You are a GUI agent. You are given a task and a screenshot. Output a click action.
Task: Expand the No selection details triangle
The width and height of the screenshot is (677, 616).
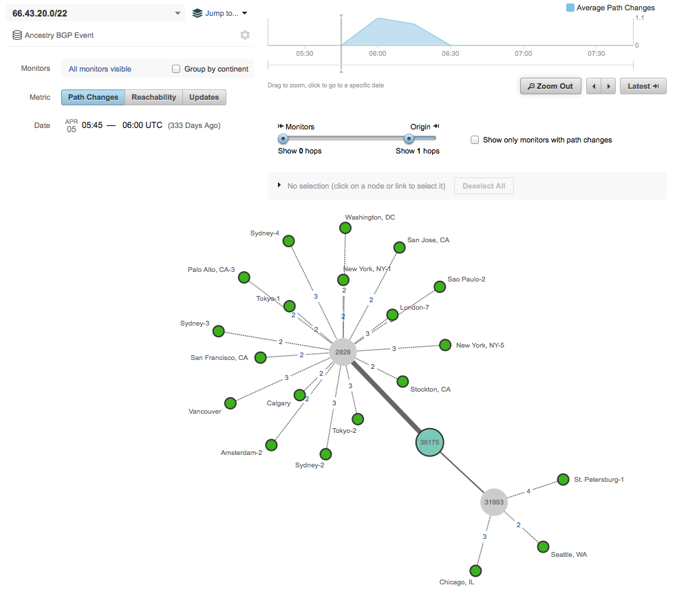tap(279, 186)
